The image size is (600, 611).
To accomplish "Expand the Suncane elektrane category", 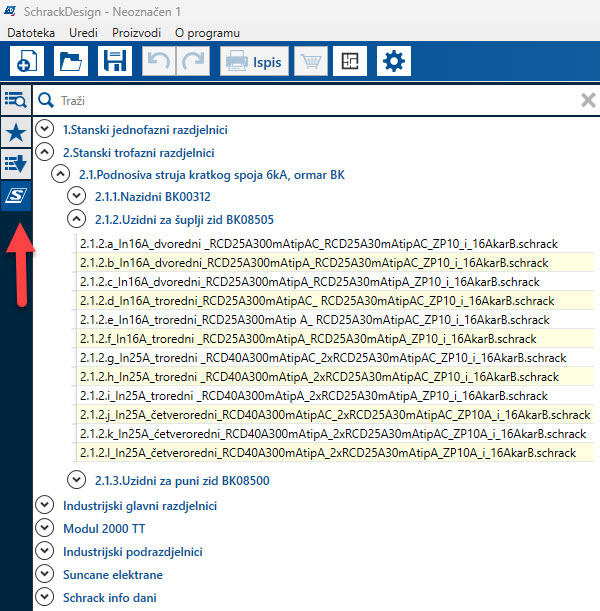I will pos(45,574).
